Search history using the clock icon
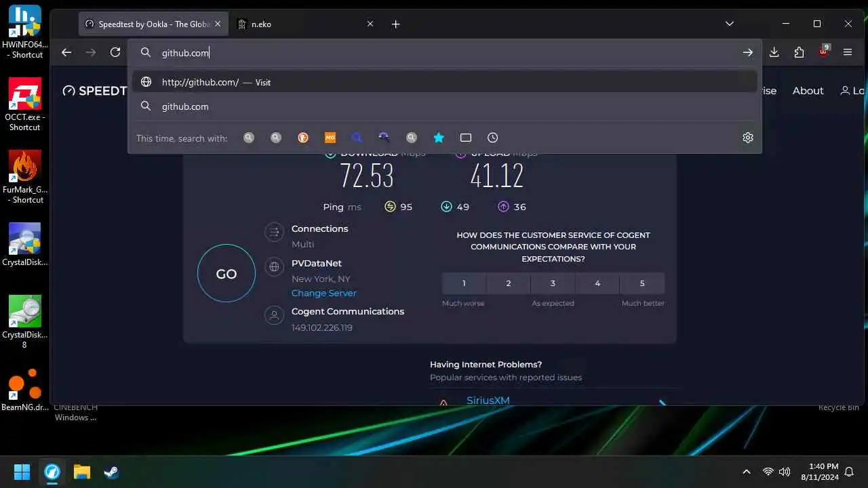 (493, 138)
